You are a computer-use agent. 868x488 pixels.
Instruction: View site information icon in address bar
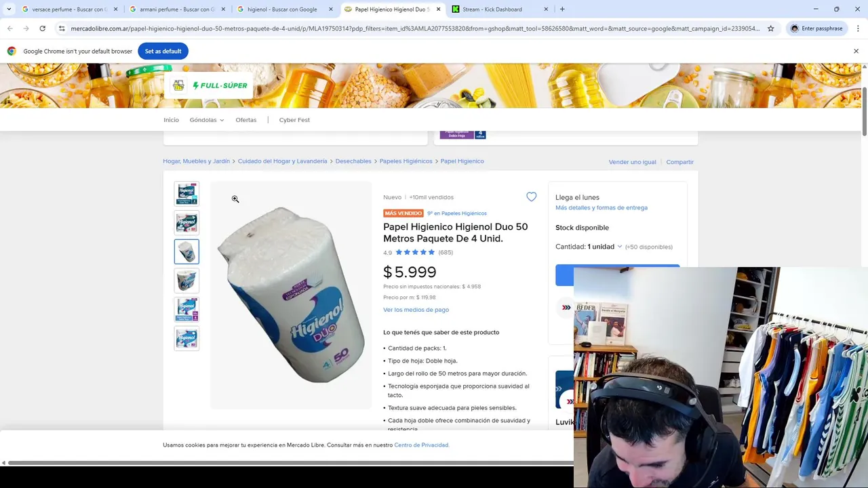pos(62,28)
